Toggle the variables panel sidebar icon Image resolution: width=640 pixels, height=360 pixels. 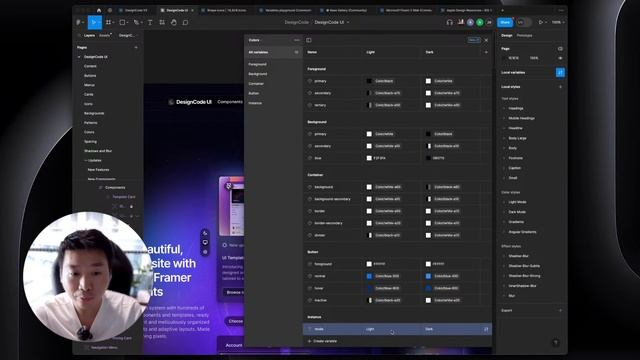[x=309, y=40]
